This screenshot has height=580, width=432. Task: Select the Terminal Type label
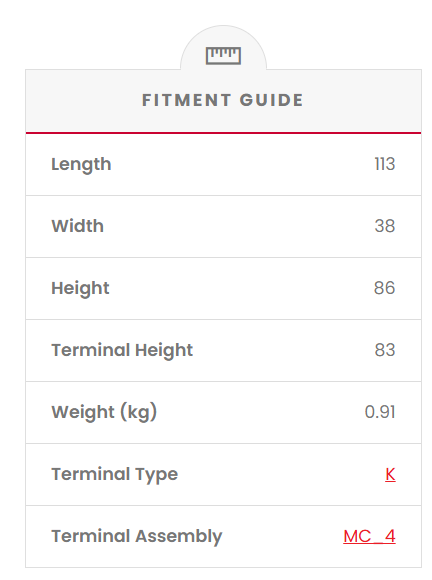point(115,475)
